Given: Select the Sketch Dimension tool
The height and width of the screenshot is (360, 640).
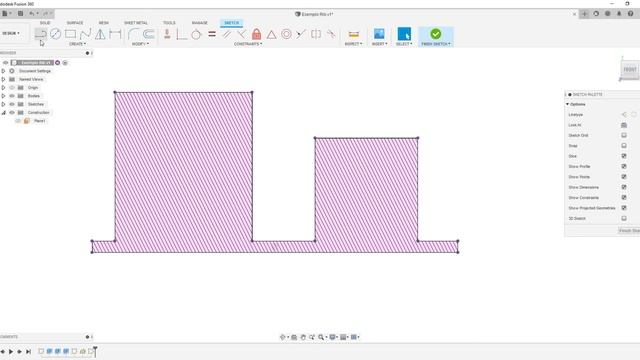Looking at the screenshot, I should coord(115,34).
